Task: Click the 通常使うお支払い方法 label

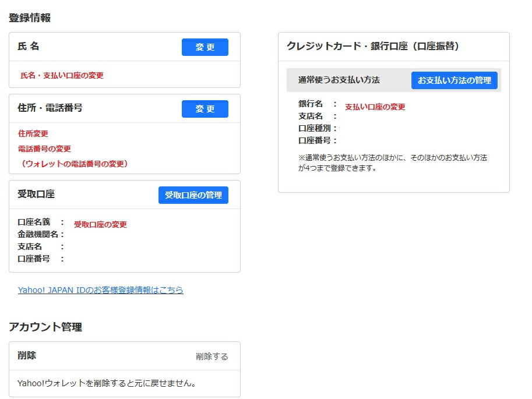Action: pos(339,80)
